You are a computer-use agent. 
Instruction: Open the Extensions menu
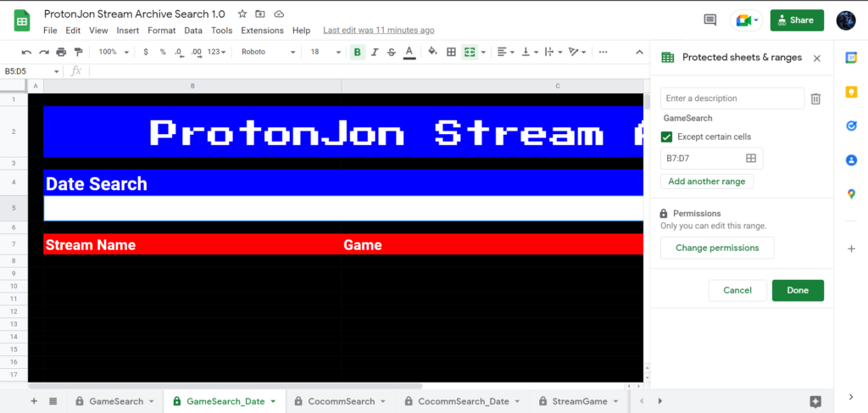(x=263, y=31)
